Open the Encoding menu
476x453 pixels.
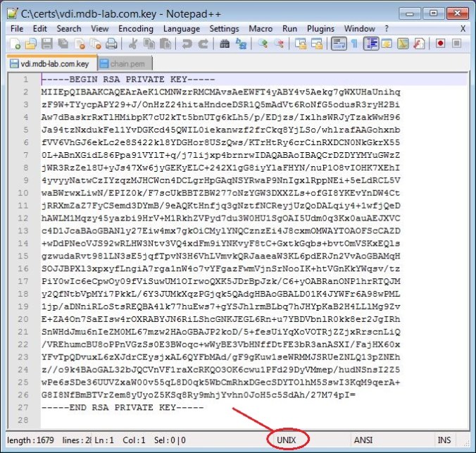point(136,28)
